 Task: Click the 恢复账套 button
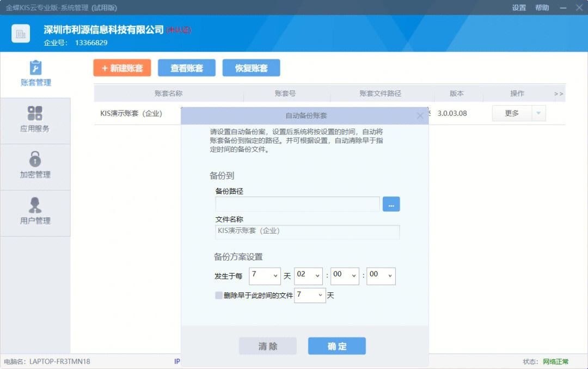click(x=251, y=68)
